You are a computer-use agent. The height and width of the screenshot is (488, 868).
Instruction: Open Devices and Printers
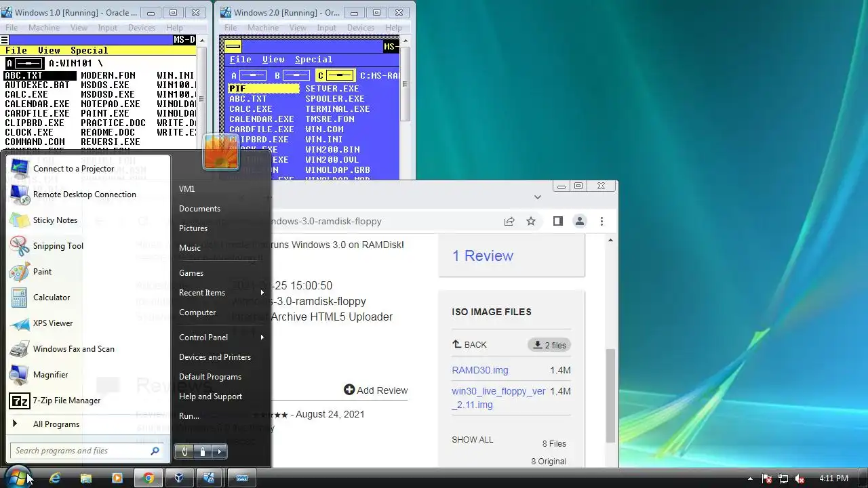tap(215, 357)
